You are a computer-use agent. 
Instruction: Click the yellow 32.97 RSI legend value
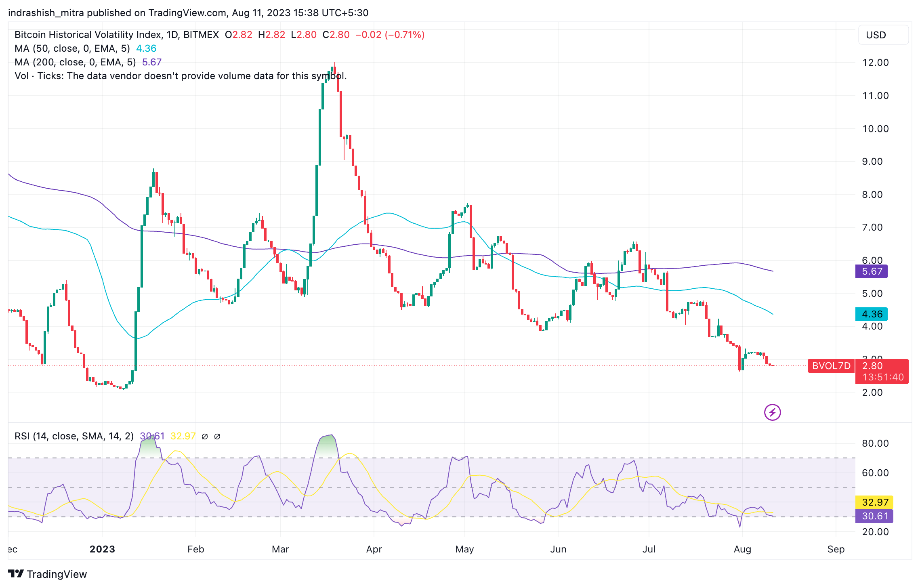pyautogui.click(x=183, y=436)
